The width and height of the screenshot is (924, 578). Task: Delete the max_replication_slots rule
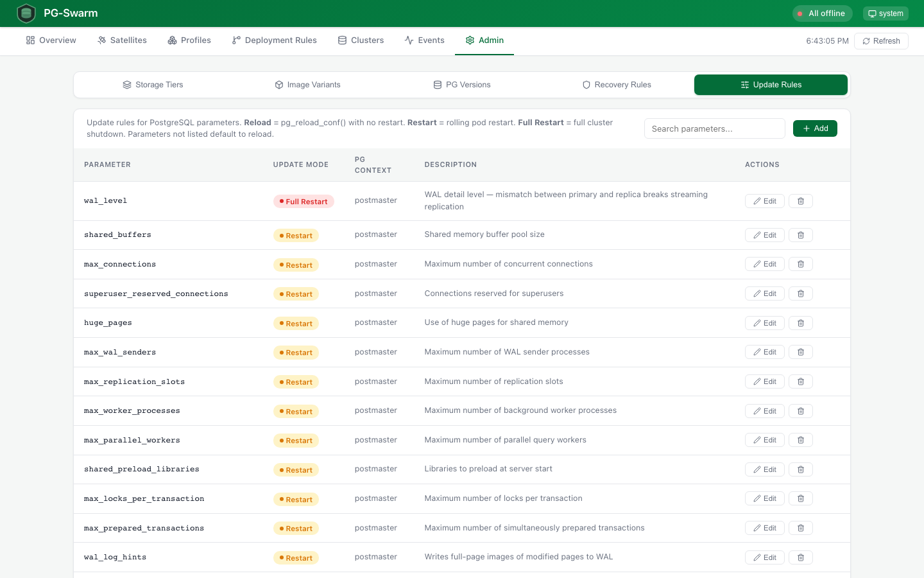pos(800,381)
